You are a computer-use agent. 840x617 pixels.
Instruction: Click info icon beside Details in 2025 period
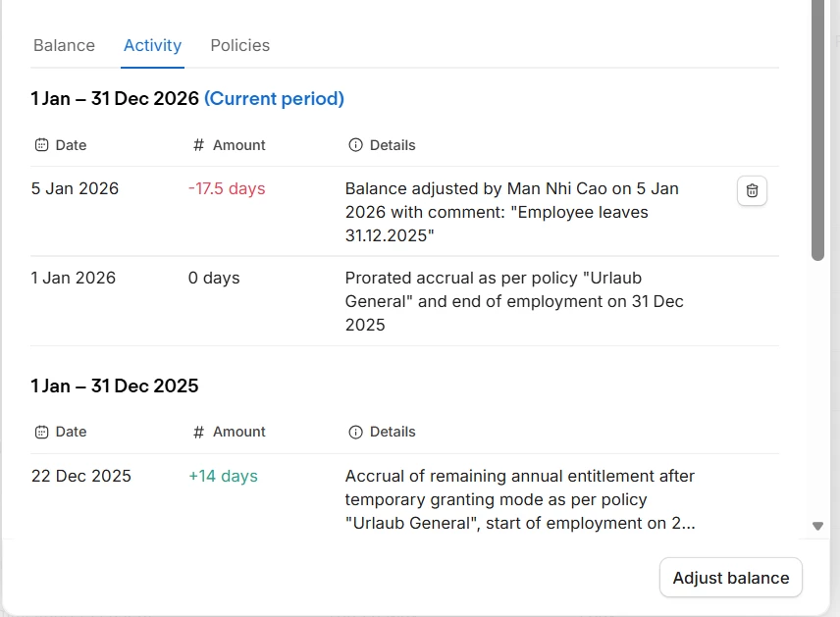click(x=355, y=432)
